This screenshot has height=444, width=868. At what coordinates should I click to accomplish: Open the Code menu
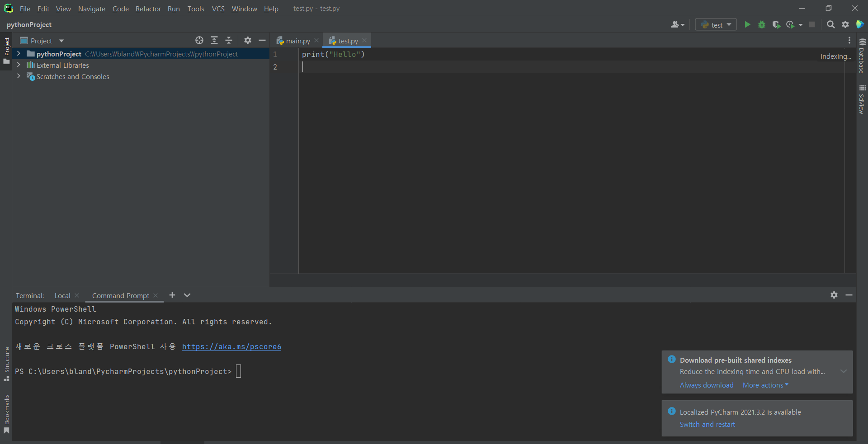coord(121,9)
